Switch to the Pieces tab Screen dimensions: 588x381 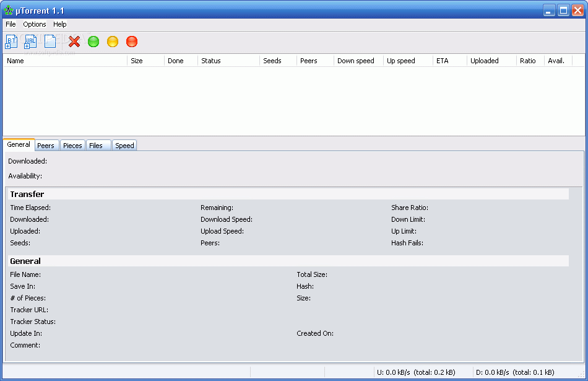pos(72,146)
